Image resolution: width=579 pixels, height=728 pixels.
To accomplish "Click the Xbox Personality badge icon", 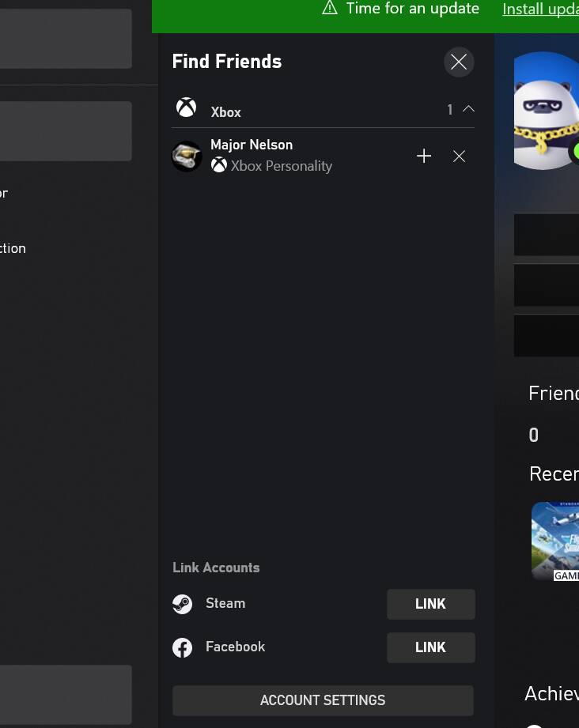I will click(x=219, y=165).
